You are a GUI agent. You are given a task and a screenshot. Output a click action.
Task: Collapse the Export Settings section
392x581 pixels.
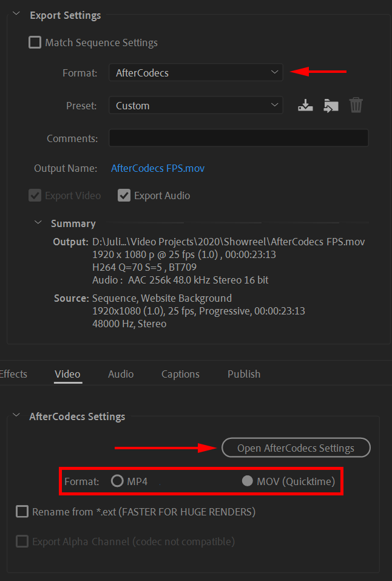coord(15,15)
